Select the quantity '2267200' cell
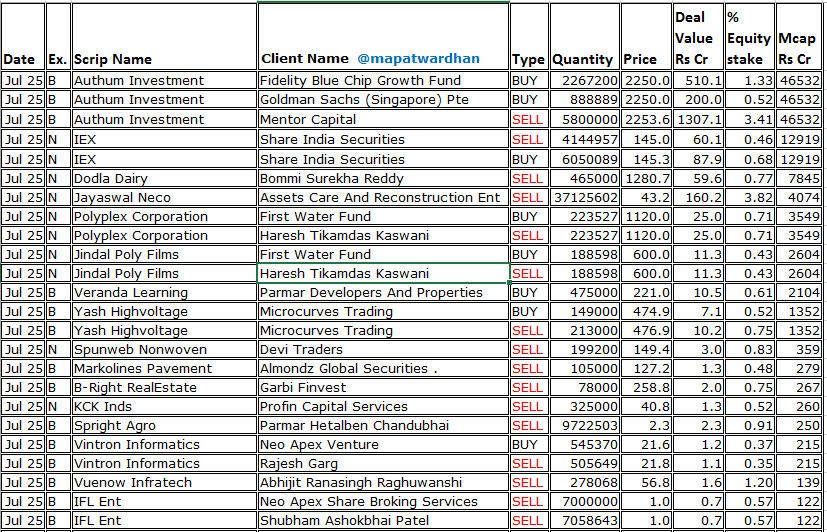The image size is (827, 532). 584,81
